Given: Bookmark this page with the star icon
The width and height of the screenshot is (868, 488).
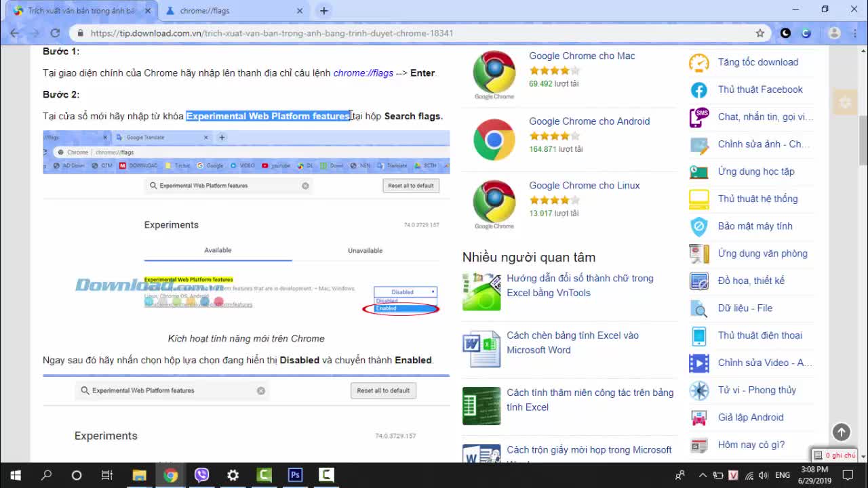Looking at the screenshot, I should pos(760,33).
